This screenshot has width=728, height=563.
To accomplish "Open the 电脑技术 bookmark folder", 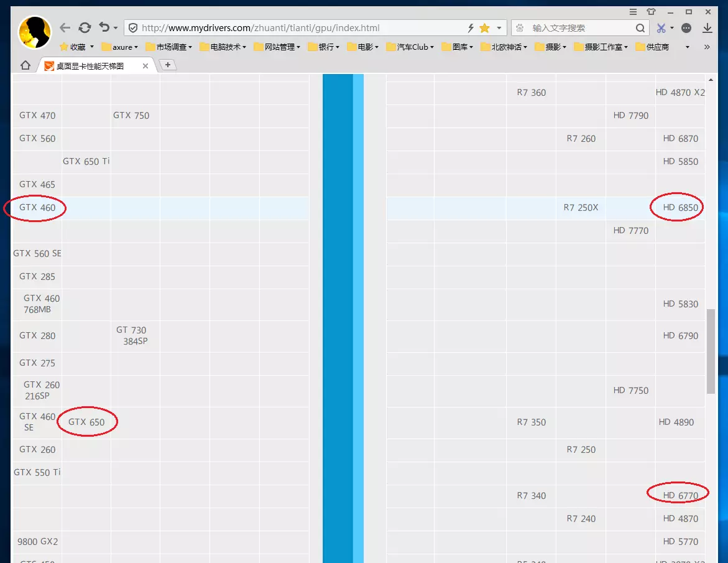I will [223, 47].
